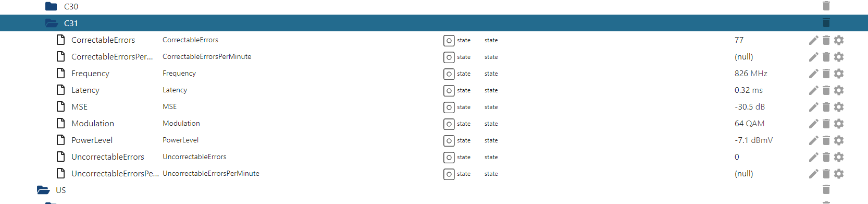Screen dimensions: 868x204
Task: Click the 826 MHz Frequency value
Action: pyautogui.click(x=751, y=74)
